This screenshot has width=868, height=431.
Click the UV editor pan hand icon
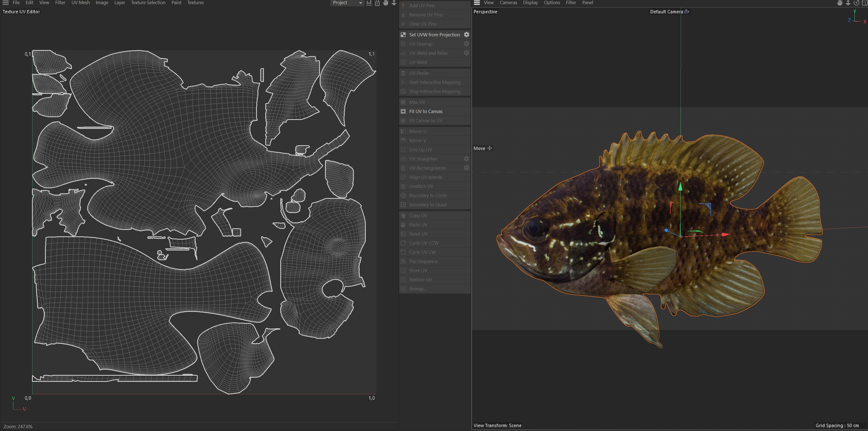(x=386, y=3)
